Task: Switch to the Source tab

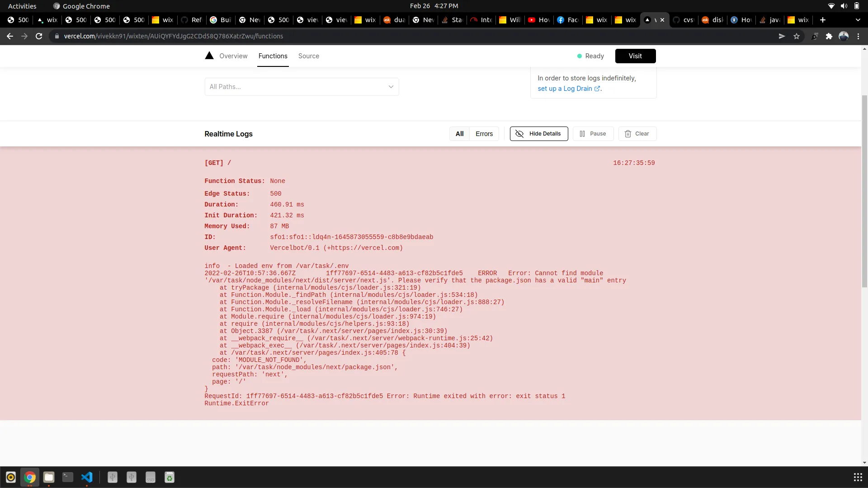Action: pos(308,56)
